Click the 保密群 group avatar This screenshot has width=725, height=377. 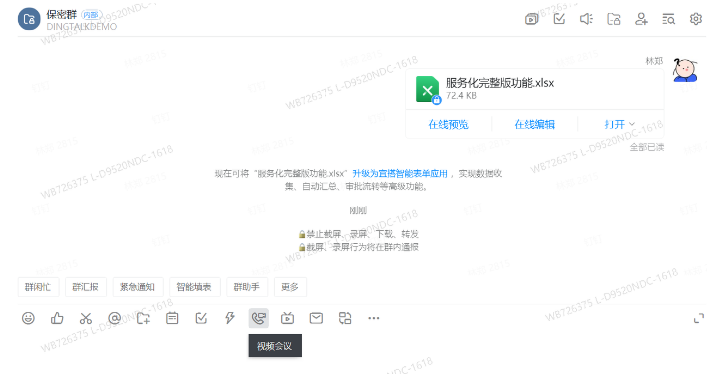click(29, 19)
